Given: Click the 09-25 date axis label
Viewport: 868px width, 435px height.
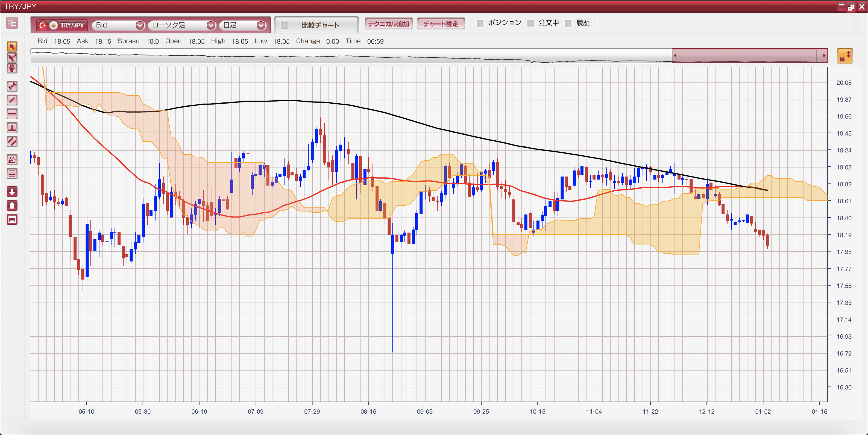Looking at the screenshot, I should (x=481, y=412).
